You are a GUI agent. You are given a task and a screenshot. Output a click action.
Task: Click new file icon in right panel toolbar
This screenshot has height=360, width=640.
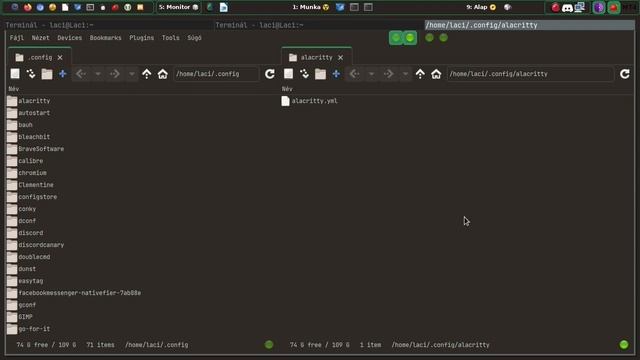289,74
